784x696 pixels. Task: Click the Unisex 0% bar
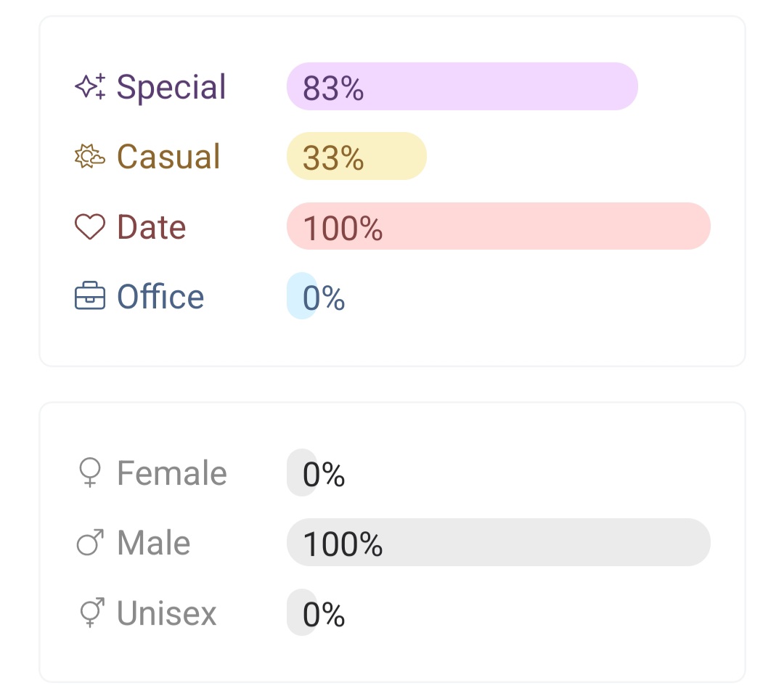pyautogui.click(x=302, y=613)
